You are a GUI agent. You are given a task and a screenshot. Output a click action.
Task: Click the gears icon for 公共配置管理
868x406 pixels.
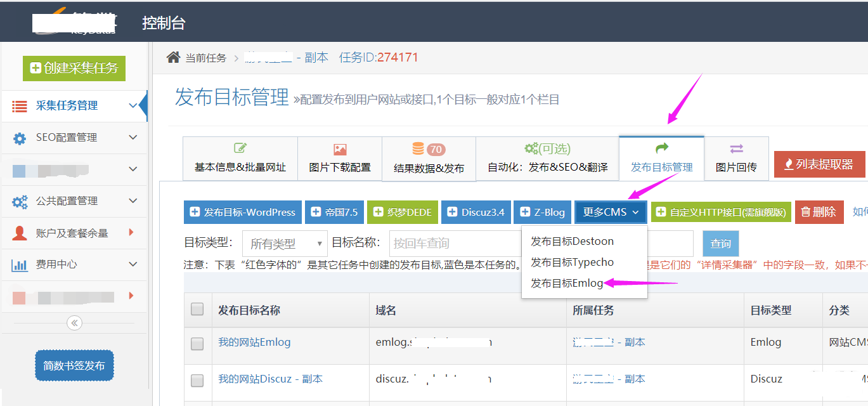click(x=20, y=202)
